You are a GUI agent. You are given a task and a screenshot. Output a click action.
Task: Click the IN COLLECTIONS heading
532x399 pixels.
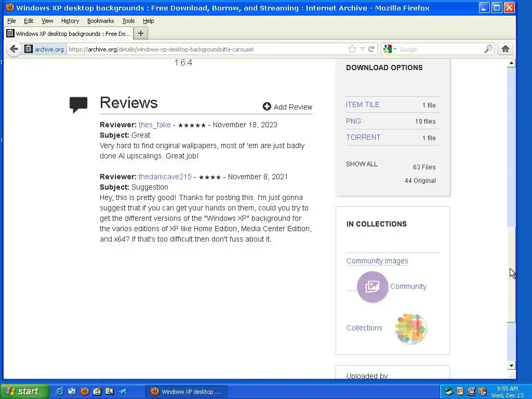pyautogui.click(x=376, y=224)
